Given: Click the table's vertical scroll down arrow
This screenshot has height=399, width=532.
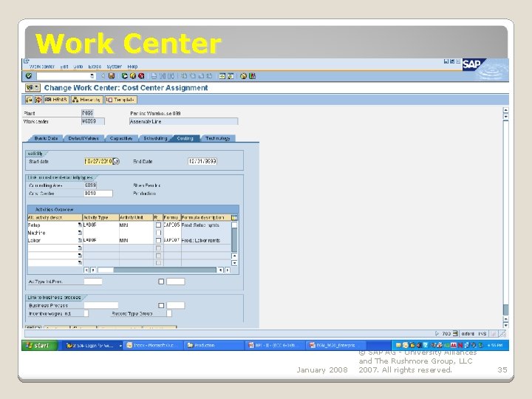Looking at the screenshot, I should (234, 263).
